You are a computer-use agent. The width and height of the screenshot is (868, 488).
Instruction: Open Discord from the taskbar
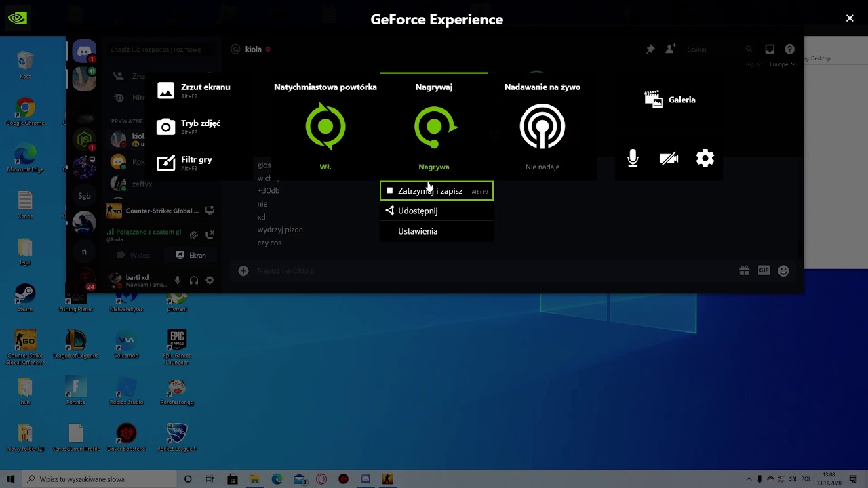click(366, 479)
